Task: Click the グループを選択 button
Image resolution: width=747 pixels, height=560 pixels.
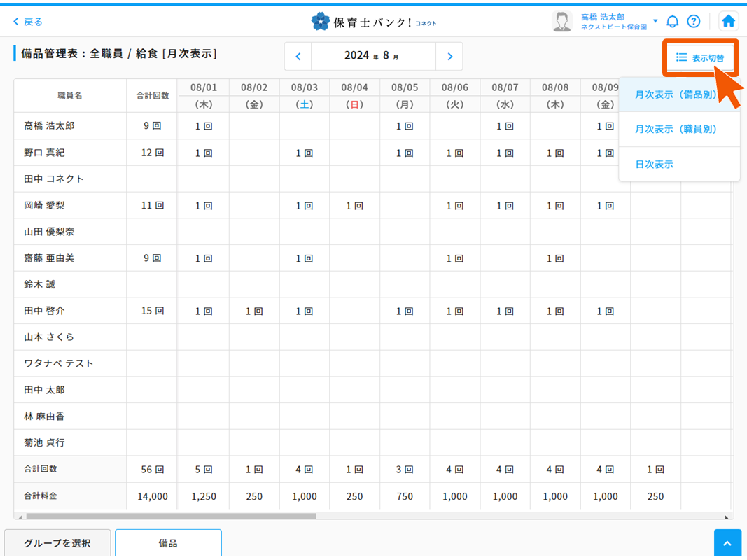Action: 58,543
